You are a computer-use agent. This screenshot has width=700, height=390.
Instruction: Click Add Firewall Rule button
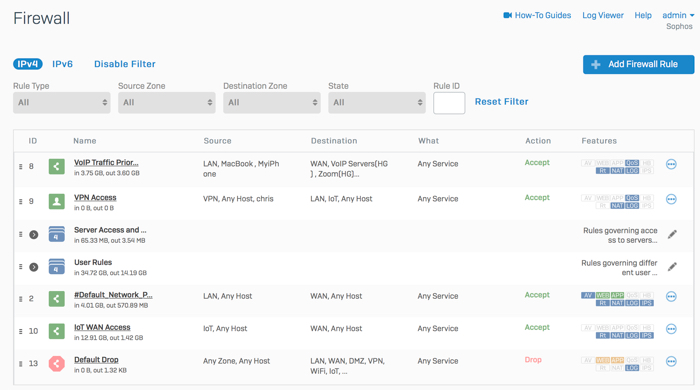tap(638, 64)
